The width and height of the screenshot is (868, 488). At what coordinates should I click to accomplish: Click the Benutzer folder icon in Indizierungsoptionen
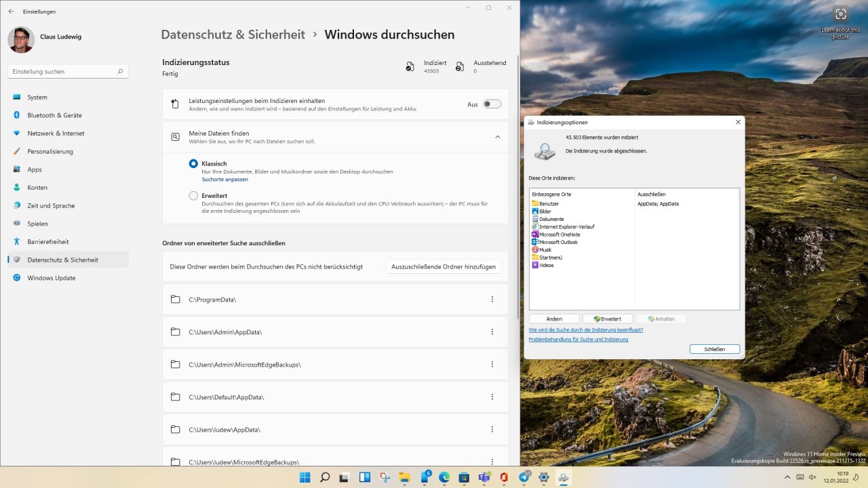click(x=535, y=203)
